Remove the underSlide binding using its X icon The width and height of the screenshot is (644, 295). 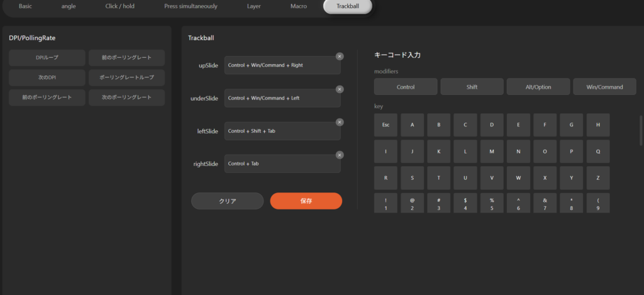[x=340, y=89]
